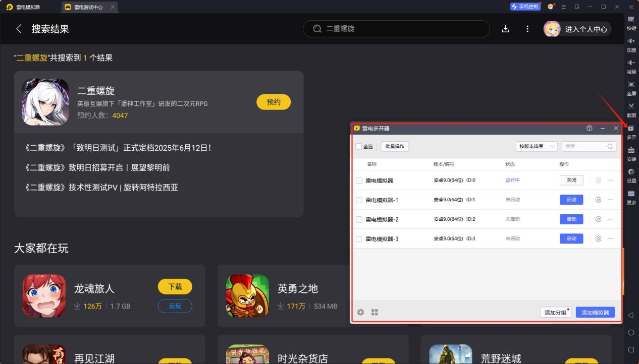Check the 全选 select all checkbox
The image size is (639, 364).
point(359,146)
